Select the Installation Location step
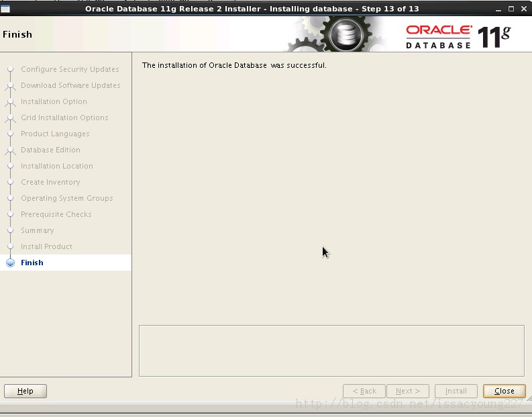This screenshot has height=417, width=532. [x=57, y=166]
